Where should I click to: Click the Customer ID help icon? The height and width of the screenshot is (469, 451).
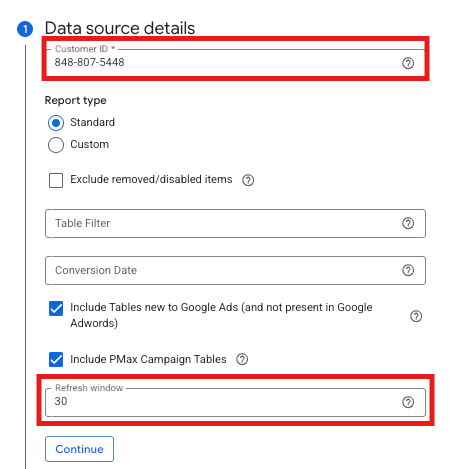408,63
